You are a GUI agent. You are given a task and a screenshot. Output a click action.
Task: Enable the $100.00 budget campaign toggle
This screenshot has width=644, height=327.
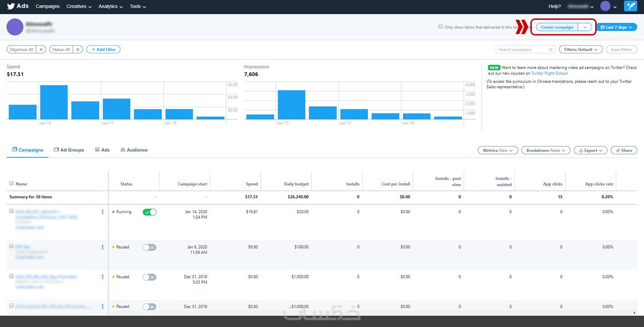pos(149,247)
